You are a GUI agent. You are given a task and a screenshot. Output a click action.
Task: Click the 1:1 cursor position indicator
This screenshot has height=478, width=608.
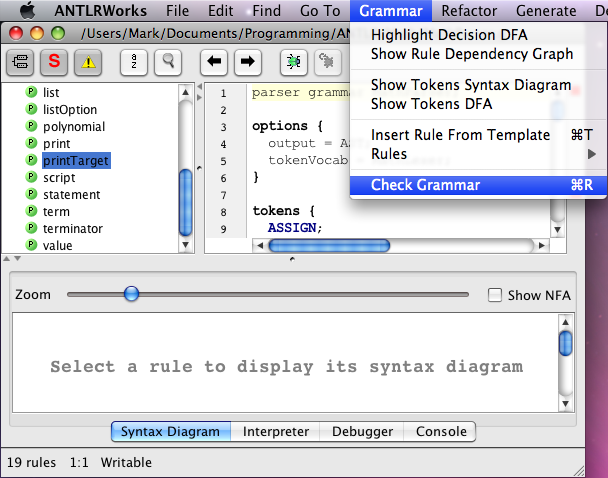[79, 462]
